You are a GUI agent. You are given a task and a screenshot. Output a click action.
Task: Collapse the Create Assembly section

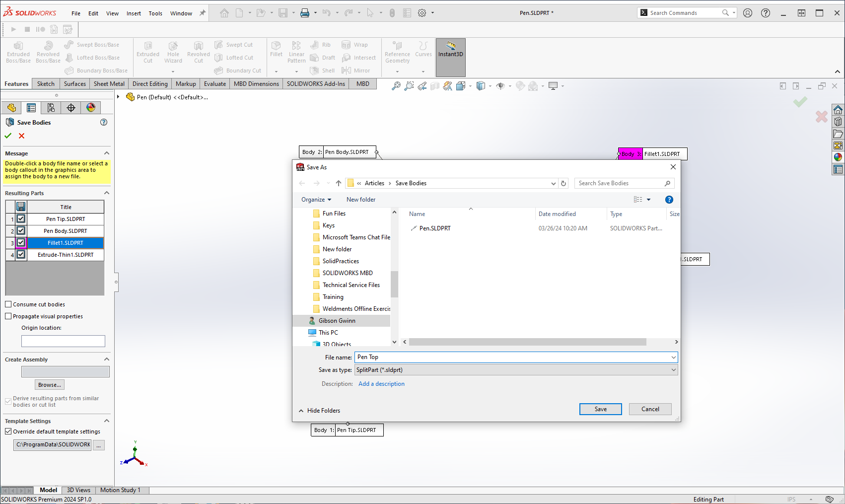(x=106, y=360)
